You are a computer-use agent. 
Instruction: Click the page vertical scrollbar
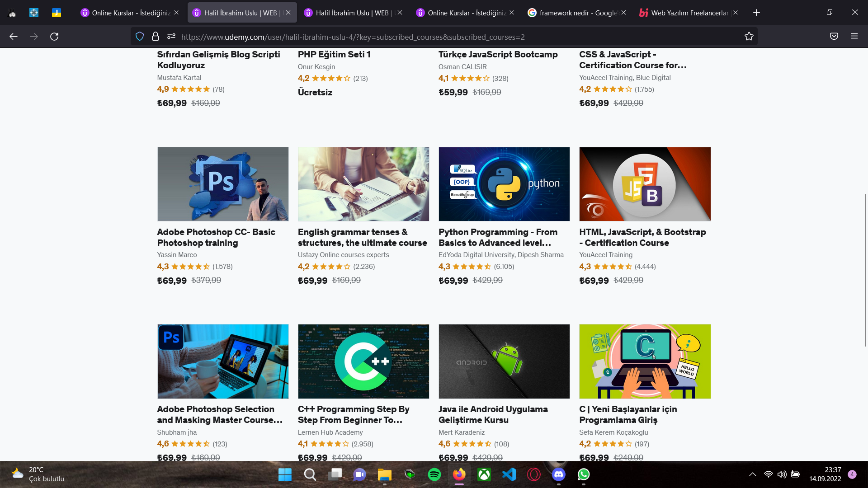coord(866,270)
